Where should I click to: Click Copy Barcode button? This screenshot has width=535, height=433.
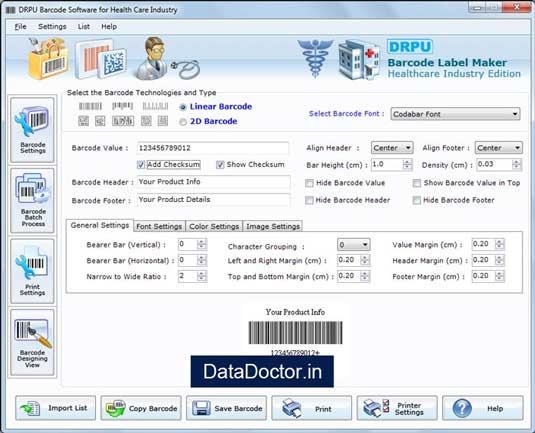(141, 408)
